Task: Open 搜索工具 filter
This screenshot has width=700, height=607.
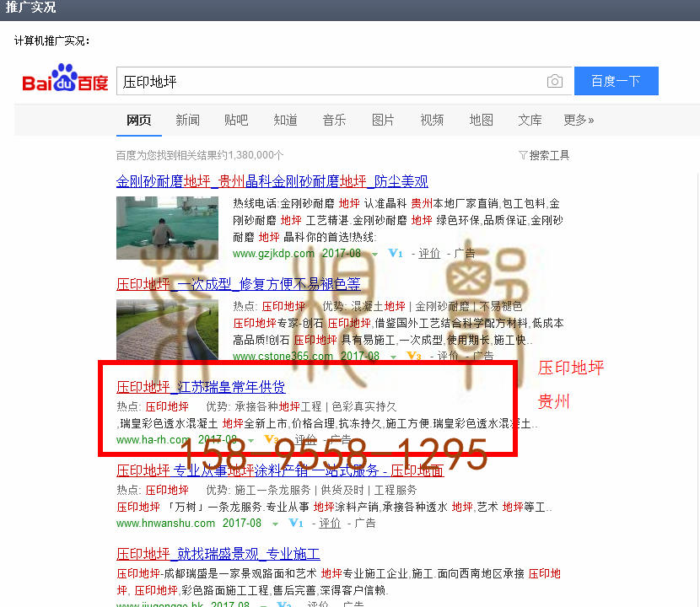Action: pos(545,155)
